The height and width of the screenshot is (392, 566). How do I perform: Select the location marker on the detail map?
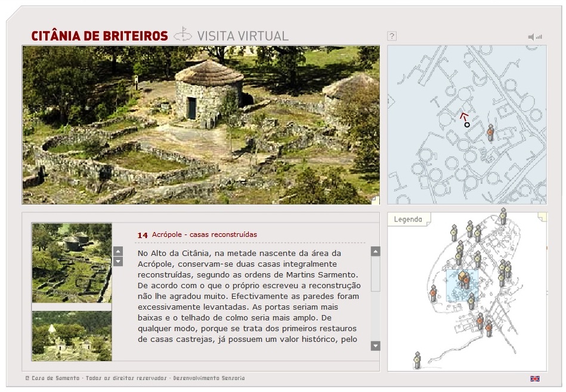click(490, 132)
